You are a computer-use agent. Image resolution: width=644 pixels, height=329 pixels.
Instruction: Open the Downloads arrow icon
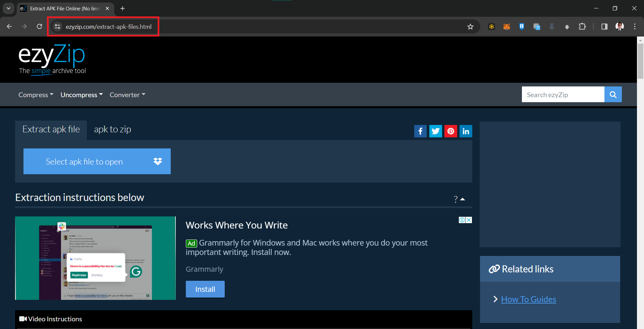point(567,26)
